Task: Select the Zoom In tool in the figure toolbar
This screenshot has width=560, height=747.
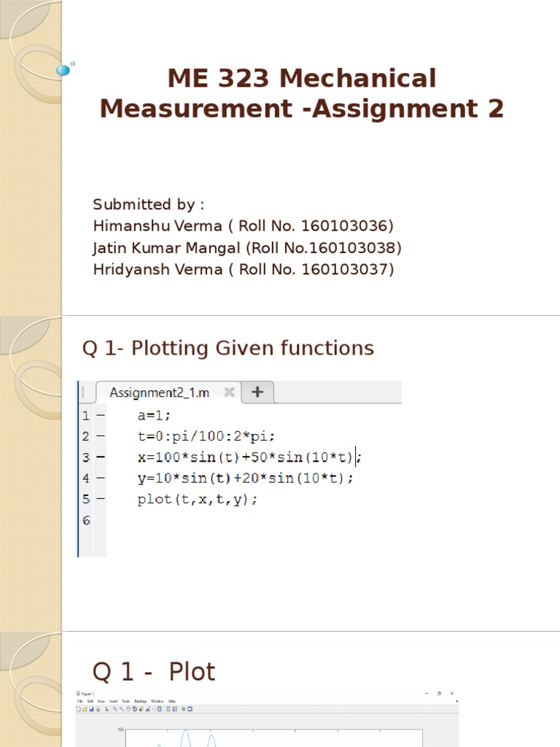Action: tap(115, 709)
